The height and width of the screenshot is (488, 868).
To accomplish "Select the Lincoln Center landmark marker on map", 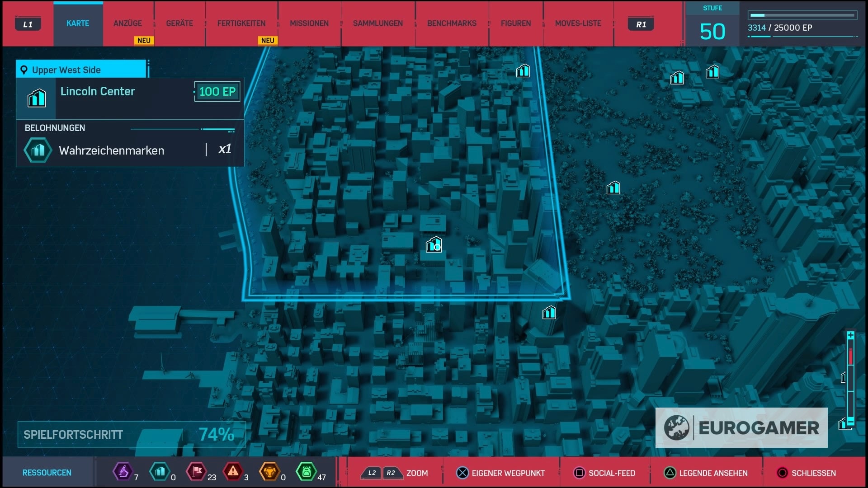I will coord(434,244).
